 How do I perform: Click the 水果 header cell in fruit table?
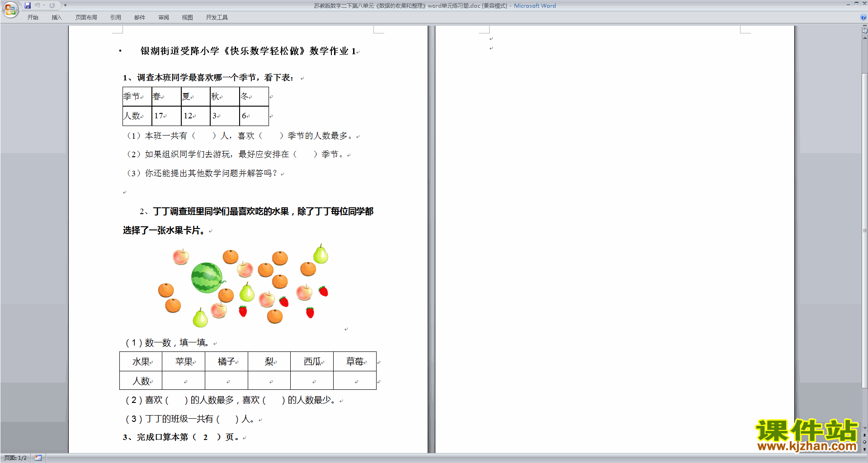[141, 362]
